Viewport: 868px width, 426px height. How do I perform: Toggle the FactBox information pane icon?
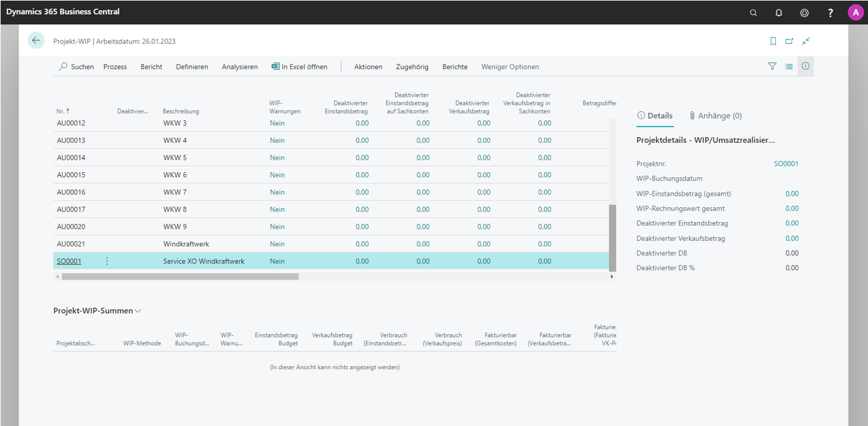806,66
